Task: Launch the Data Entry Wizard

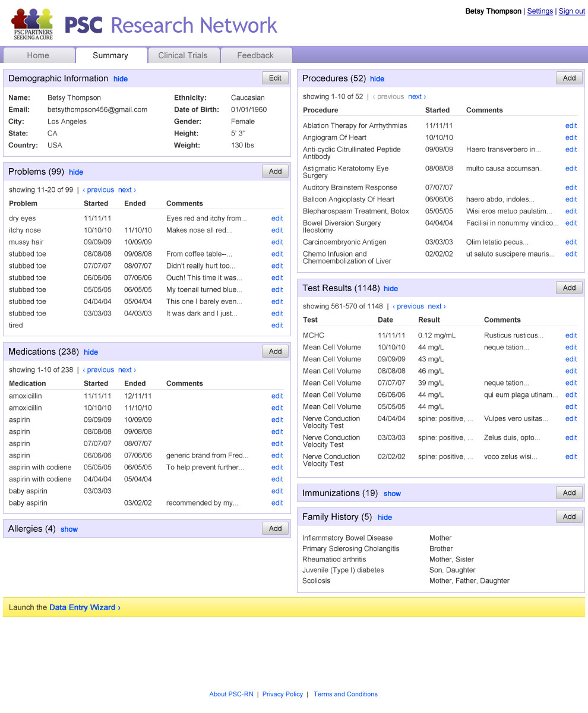Action: [84, 607]
